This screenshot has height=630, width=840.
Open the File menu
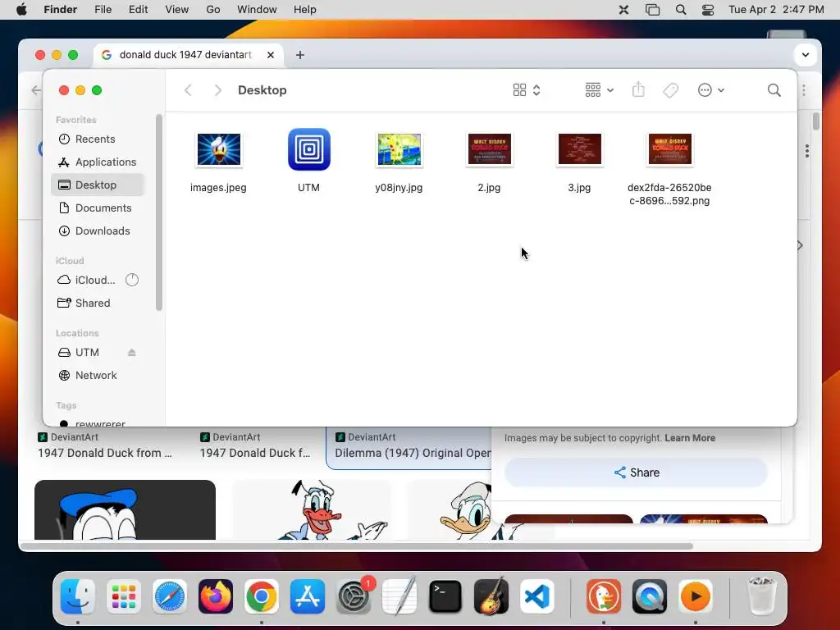[x=103, y=10]
